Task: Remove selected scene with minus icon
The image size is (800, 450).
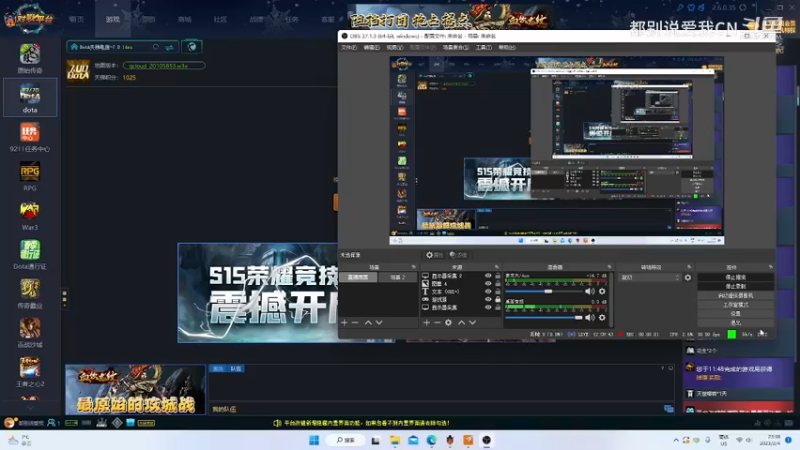Action: [355, 322]
